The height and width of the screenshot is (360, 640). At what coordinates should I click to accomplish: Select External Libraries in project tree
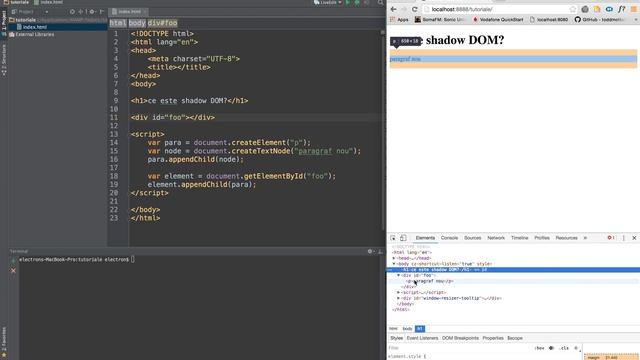(x=31, y=34)
